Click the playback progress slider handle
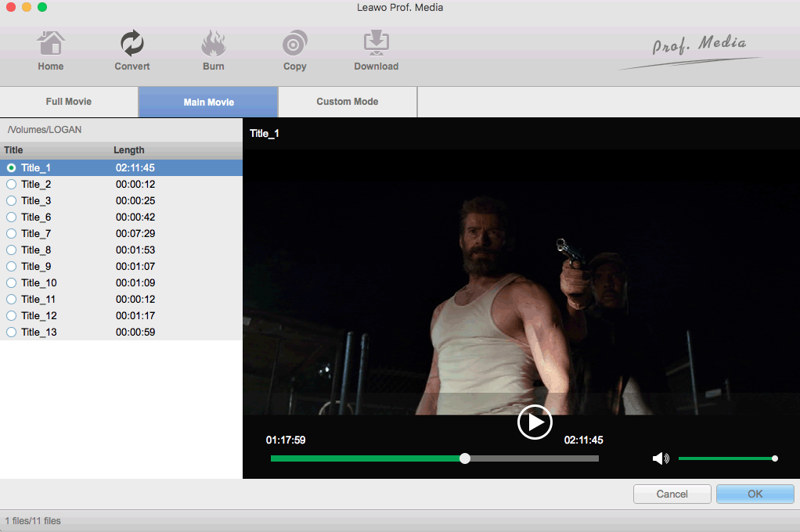 pos(465,458)
